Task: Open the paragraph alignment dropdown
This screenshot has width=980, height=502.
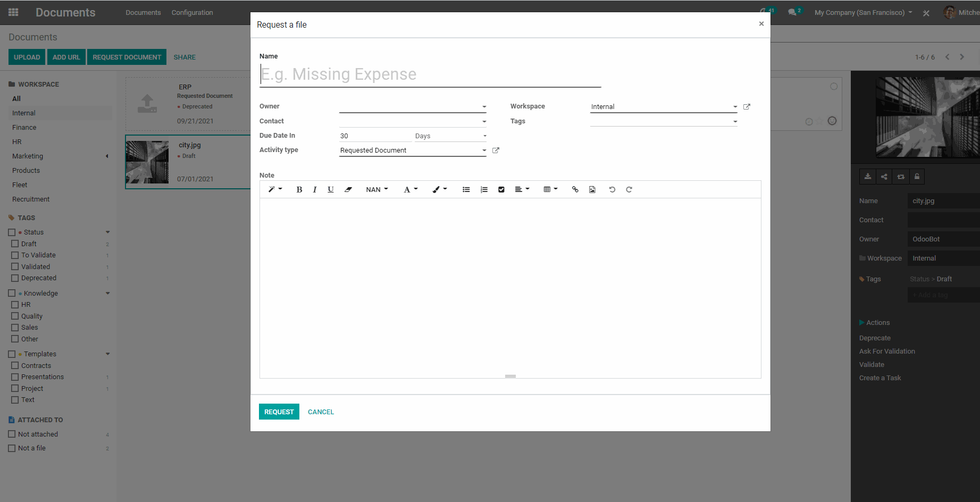Action: point(522,189)
